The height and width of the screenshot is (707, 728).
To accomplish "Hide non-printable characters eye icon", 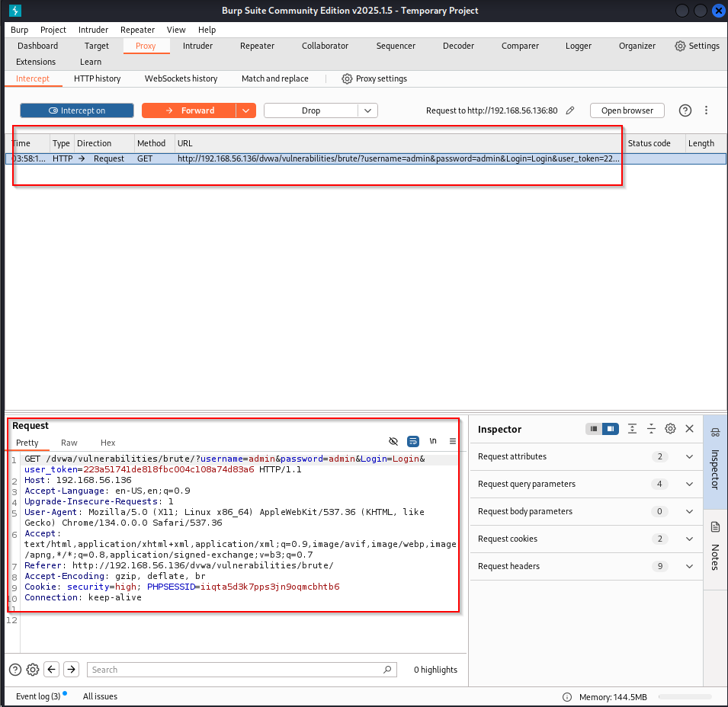I will [393, 441].
